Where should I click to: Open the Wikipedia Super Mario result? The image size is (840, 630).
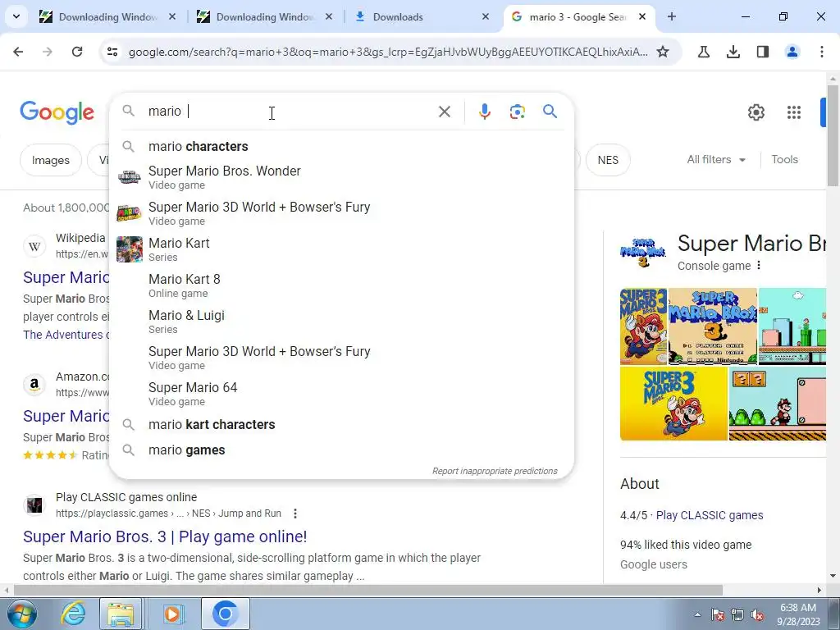pos(66,277)
